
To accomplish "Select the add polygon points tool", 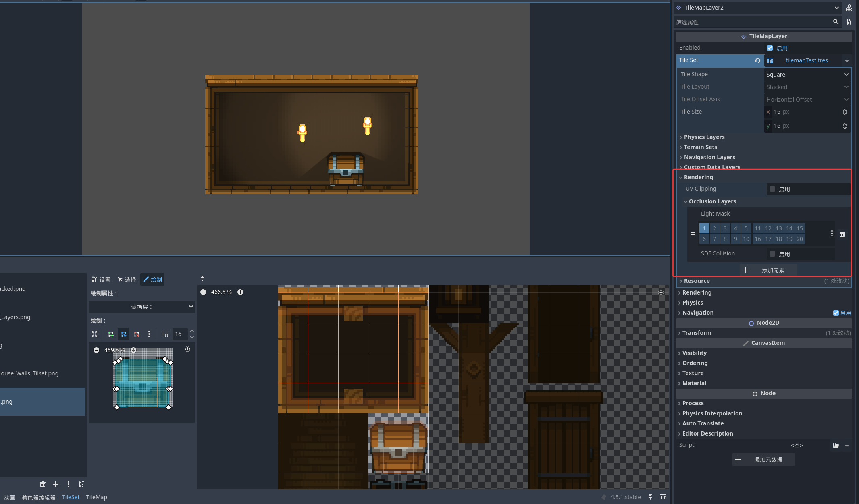I will pyautogui.click(x=111, y=334).
